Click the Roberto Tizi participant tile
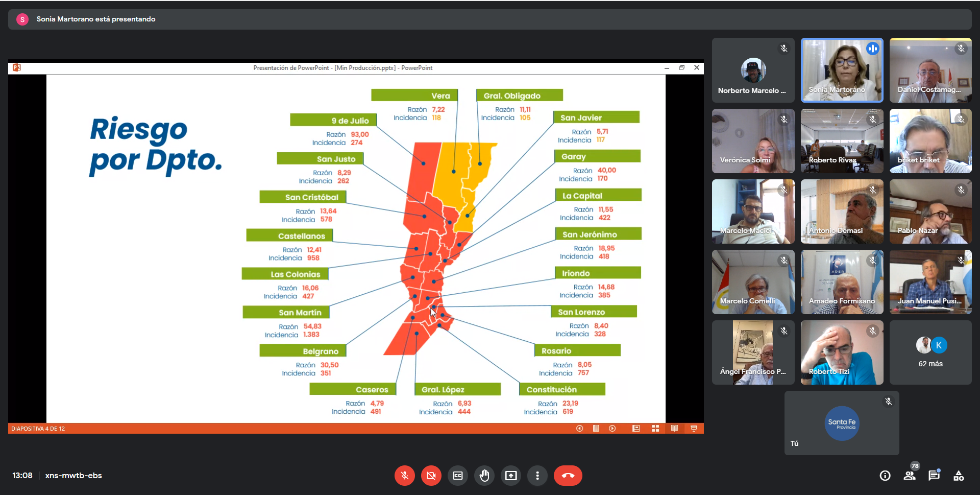 (842, 352)
